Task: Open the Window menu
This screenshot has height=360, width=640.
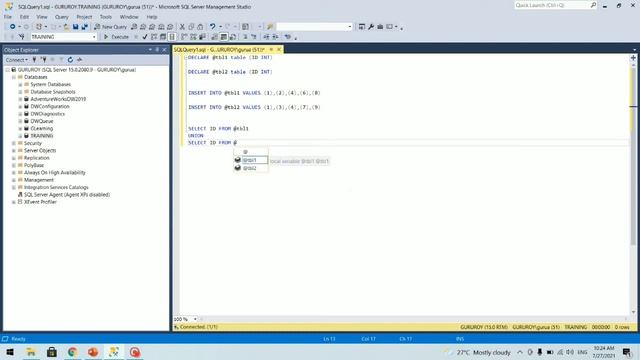Action: coord(129,17)
